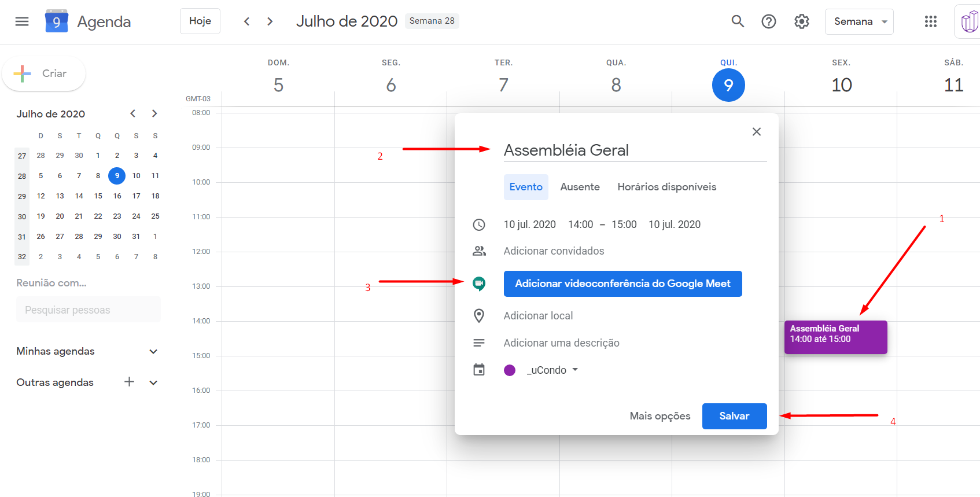Select Monday 6 column header
Viewport: 980px width, 497px height.
(391, 85)
